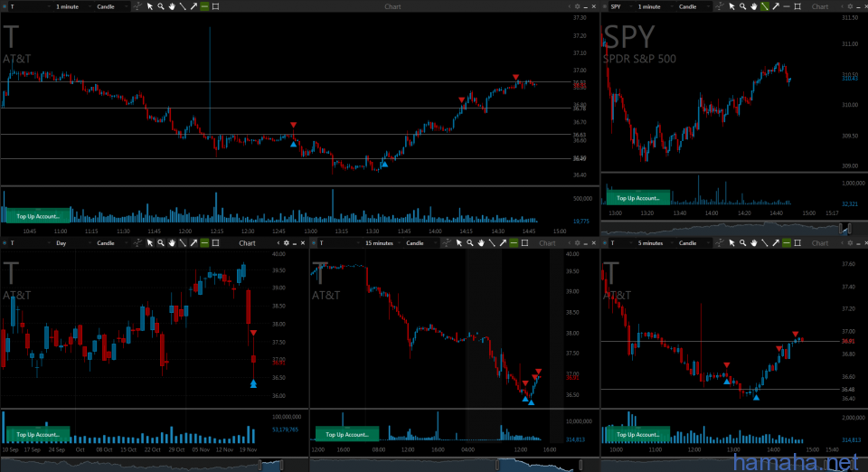Open indicators in T 5 minutes chart toolbar
868x472 pixels.
pos(720,243)
